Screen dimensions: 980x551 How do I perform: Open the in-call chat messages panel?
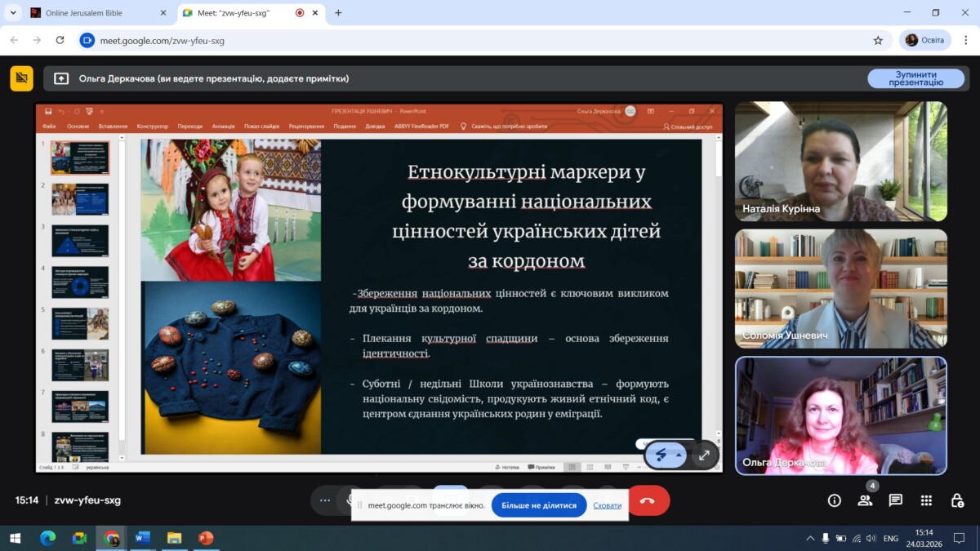[x=895, y=500]
